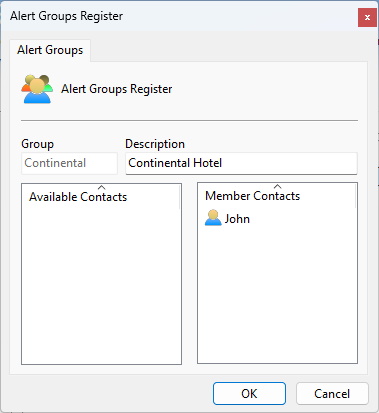Select John in Member Contacts list
This screenshot has height=413, width=379.
(x=227, y=219)
